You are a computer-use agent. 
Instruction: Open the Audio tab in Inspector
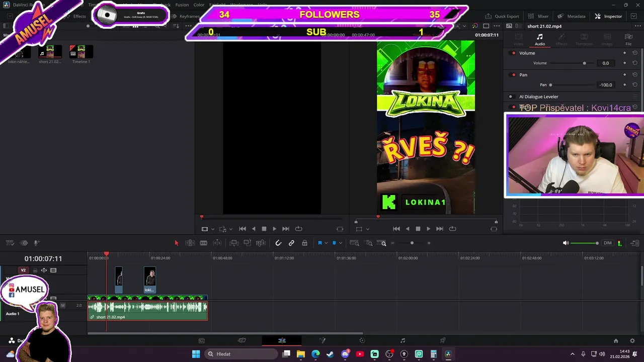point(539,39)
